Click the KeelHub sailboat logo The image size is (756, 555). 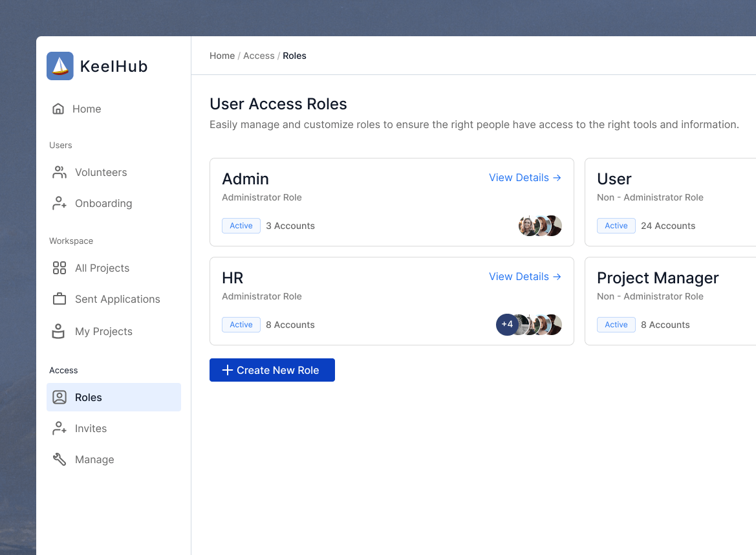pos(60,66)
